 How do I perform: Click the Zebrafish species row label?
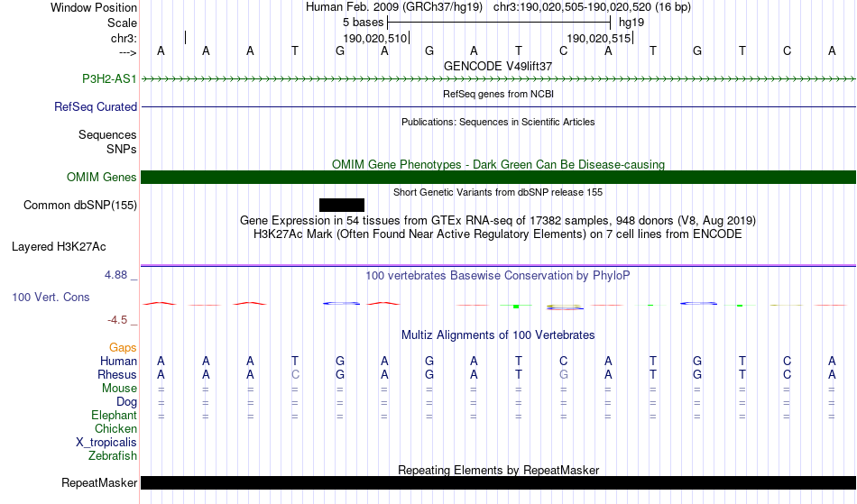pos(113,455)
